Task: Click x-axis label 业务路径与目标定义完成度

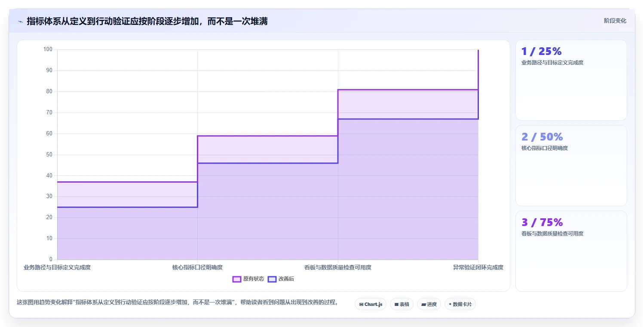Action: (57, 267)
